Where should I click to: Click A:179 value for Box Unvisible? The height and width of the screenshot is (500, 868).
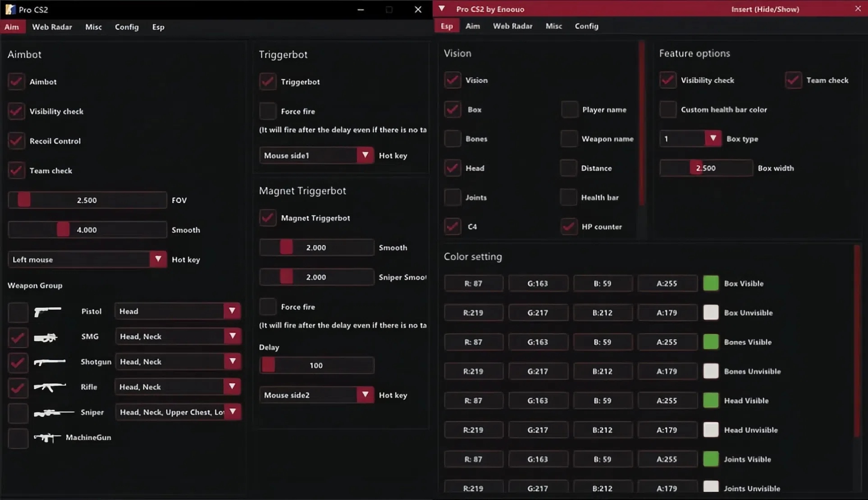[667, 313]
